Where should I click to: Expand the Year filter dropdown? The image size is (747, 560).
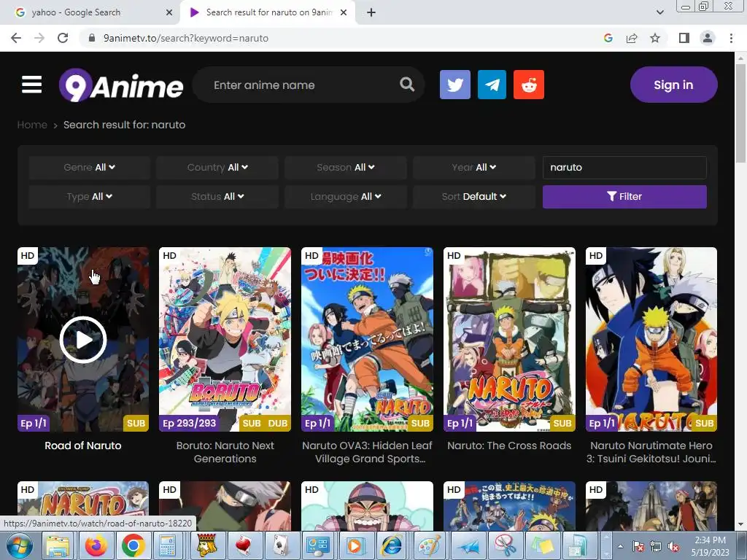473,168
